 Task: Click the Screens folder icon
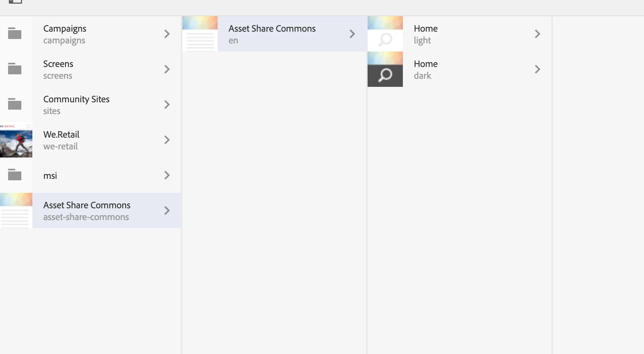(15, 69)
